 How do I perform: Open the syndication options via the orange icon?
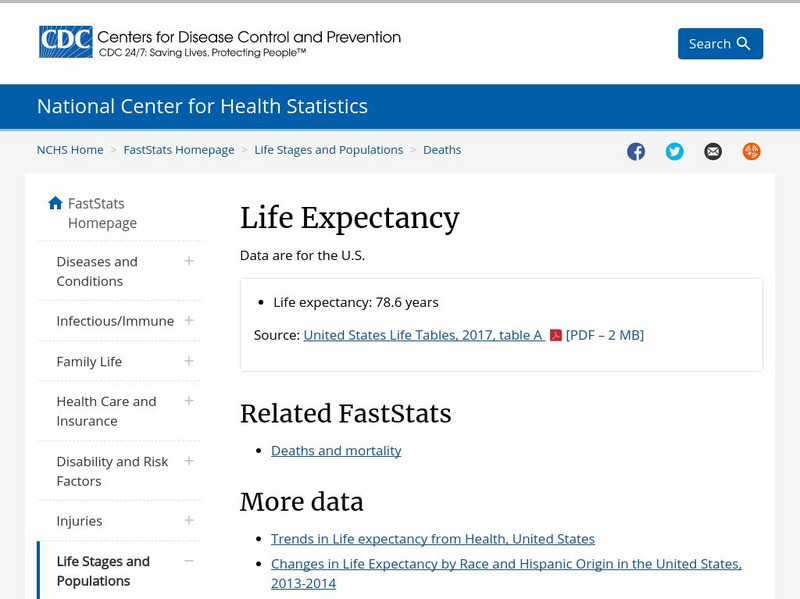(x=750, y=151)
